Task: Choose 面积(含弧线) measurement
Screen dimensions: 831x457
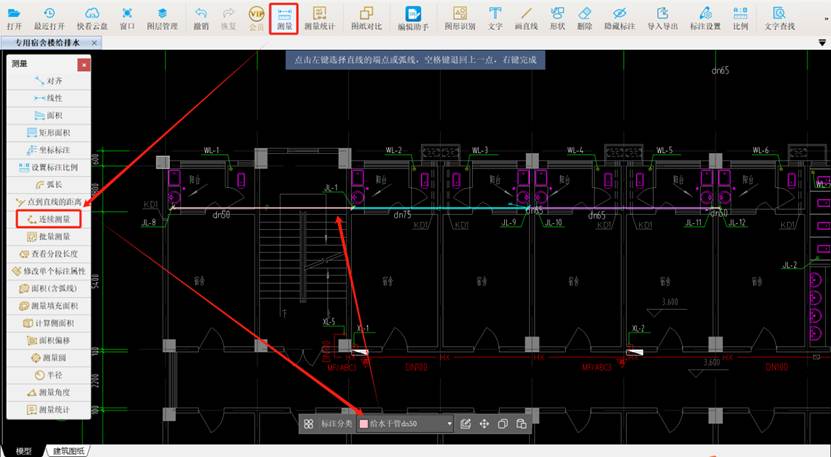Action: click(x=49, y=288)
